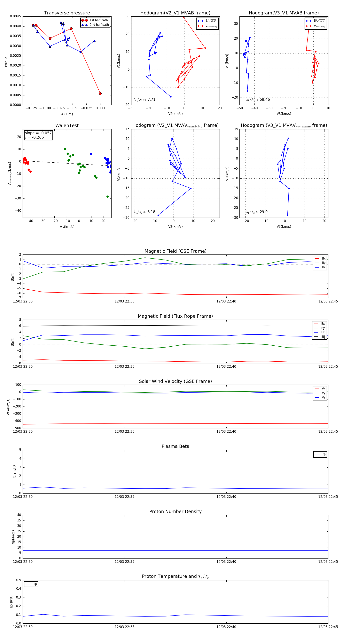Screen dimensions: 351x644
Task: Click the '12/03 22:45' tick under Proton Temperature
Action: pyautogui.click(x=328, y=627)
